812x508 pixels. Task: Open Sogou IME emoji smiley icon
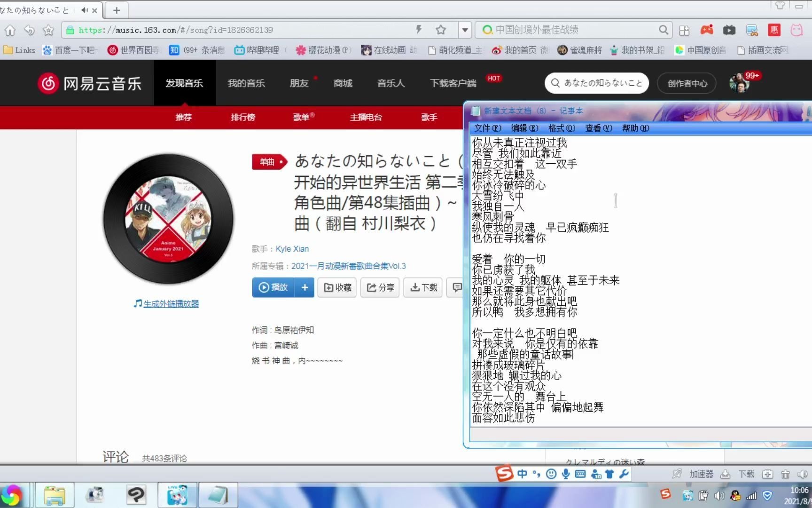pos(551,474)
